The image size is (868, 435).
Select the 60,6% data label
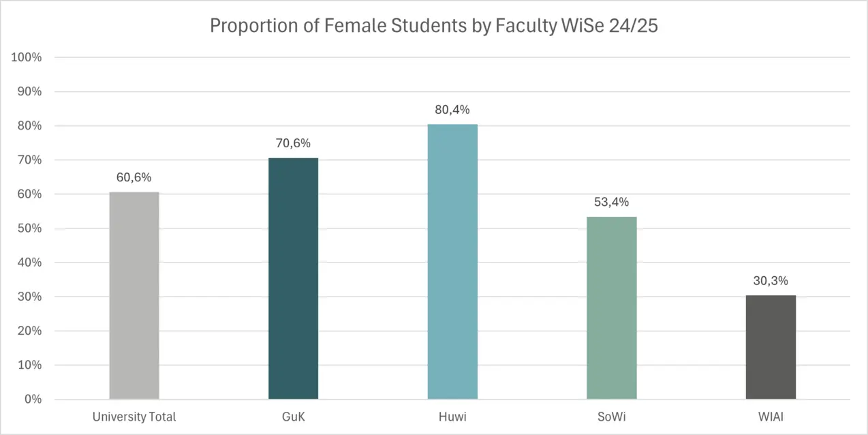tap(134, 178)
